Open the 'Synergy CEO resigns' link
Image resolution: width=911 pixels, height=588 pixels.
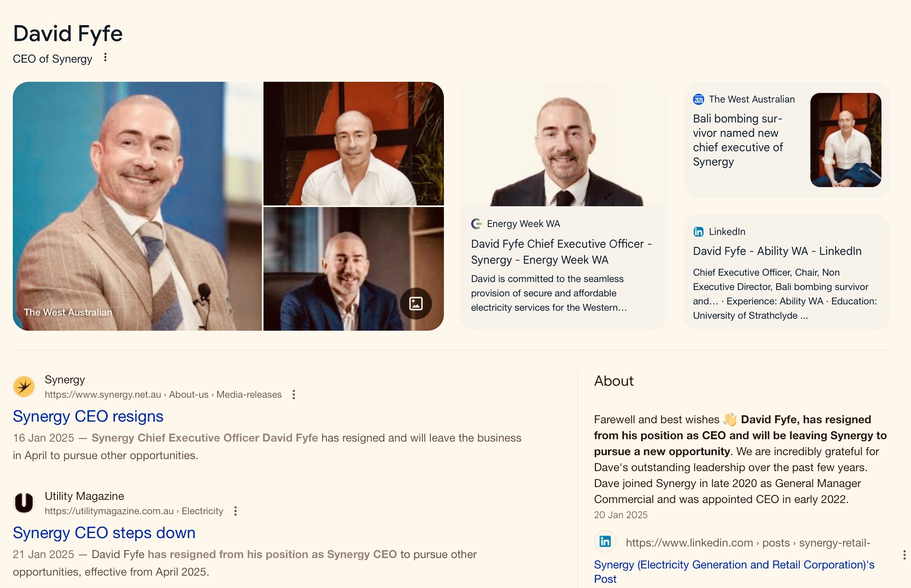click(88, 416)
